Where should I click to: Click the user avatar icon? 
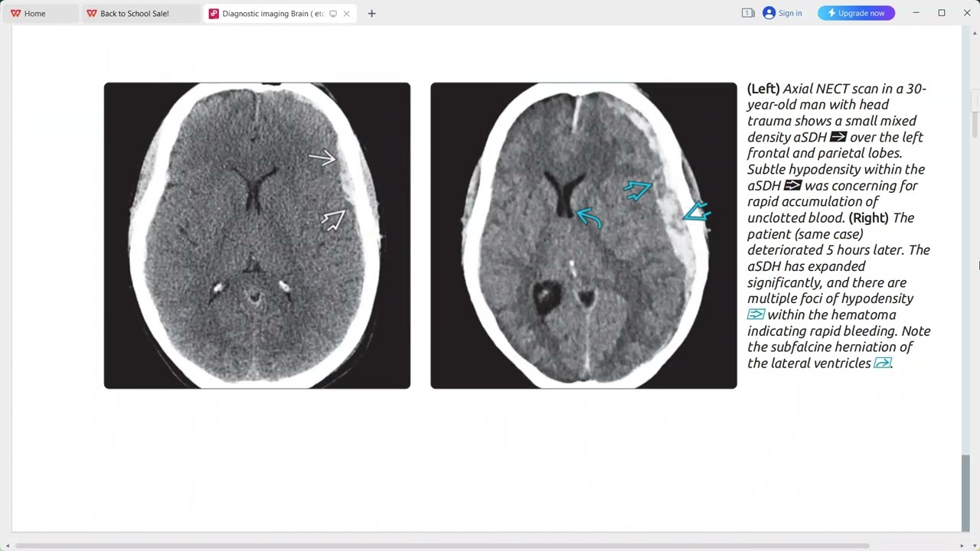(x=769, y=13)
